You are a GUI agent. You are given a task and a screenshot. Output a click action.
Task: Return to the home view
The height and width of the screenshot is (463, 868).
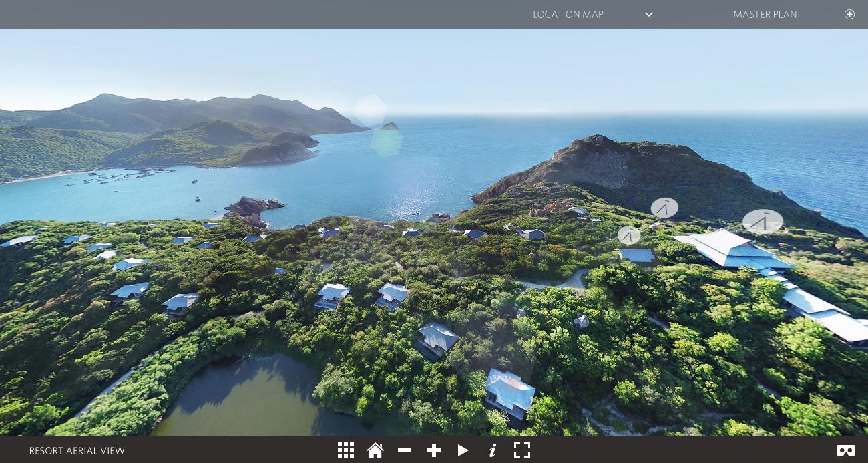click(375, 450)
